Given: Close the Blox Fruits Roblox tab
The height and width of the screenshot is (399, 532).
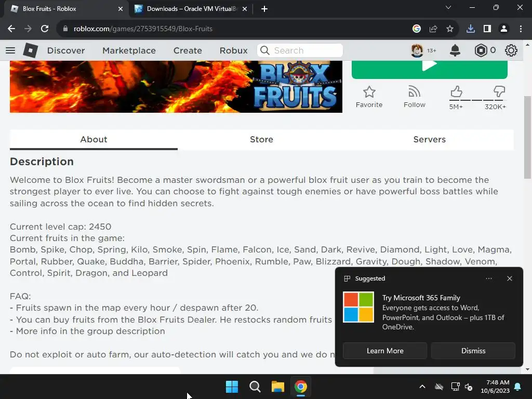Looking at the screenshot, I should [x=121, y=9].
